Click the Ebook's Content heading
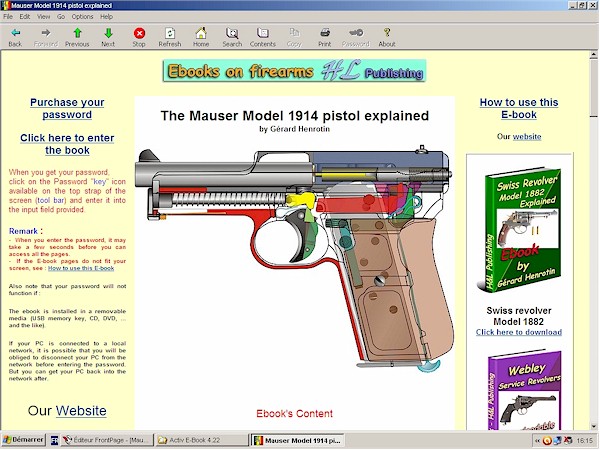600x450 pixels. coord(294,413)
